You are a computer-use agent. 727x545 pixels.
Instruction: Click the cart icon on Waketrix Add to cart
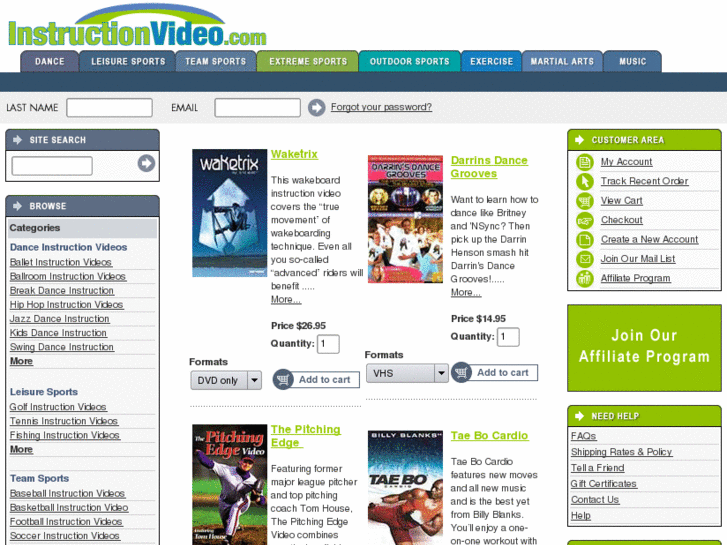point(283,379)
